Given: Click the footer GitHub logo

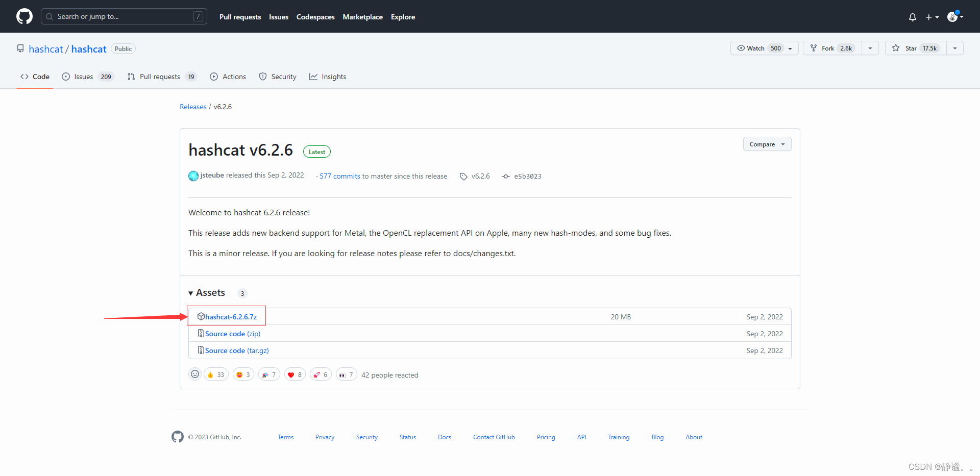Looking at the screenshot, I should point(178,437).
